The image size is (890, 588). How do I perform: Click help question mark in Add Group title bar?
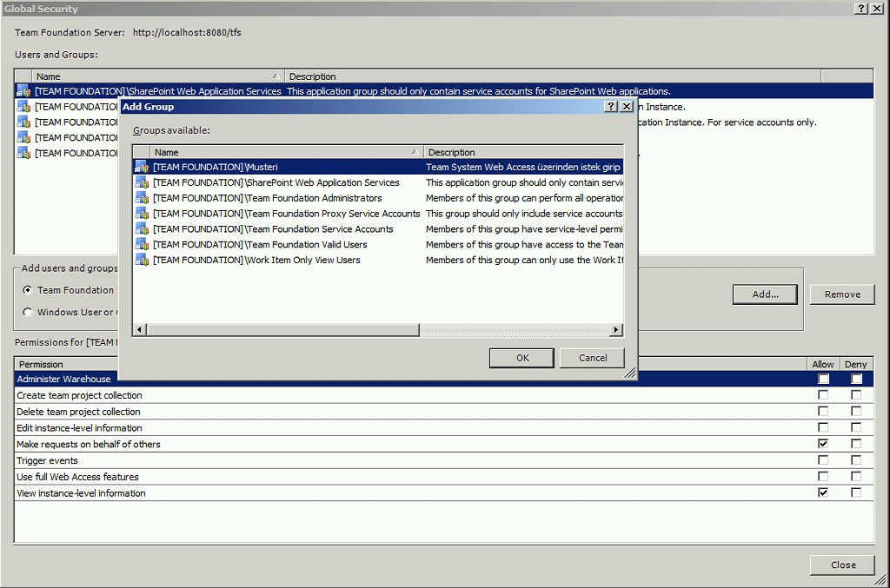tap(611, 107)
